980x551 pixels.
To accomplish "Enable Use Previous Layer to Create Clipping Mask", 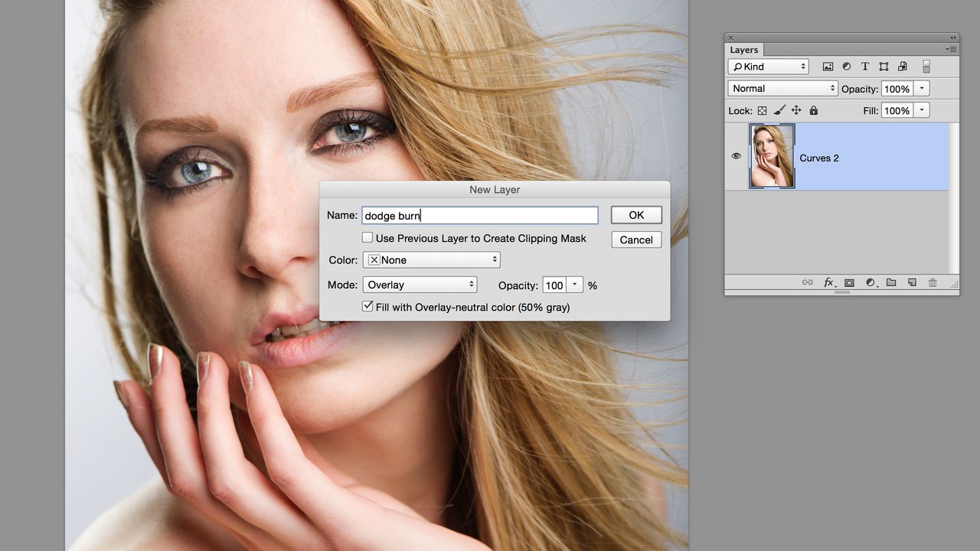I will 367,238.
